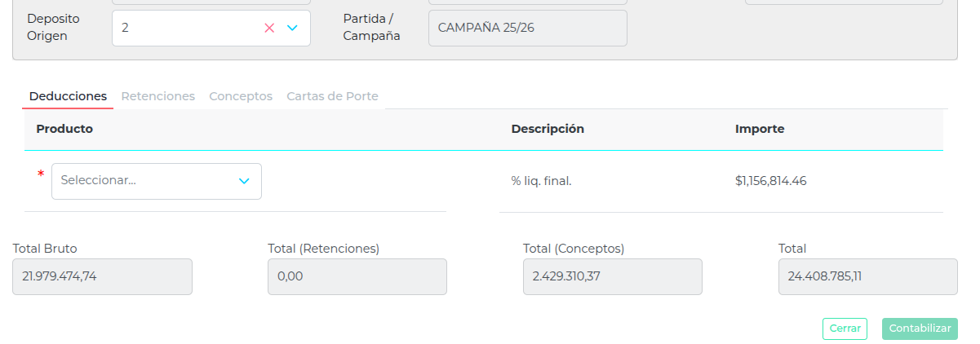Viewport: 980px width, 344px height.
Task: Expand the product dropdown chevron arrow
Action: pos(244,181)
